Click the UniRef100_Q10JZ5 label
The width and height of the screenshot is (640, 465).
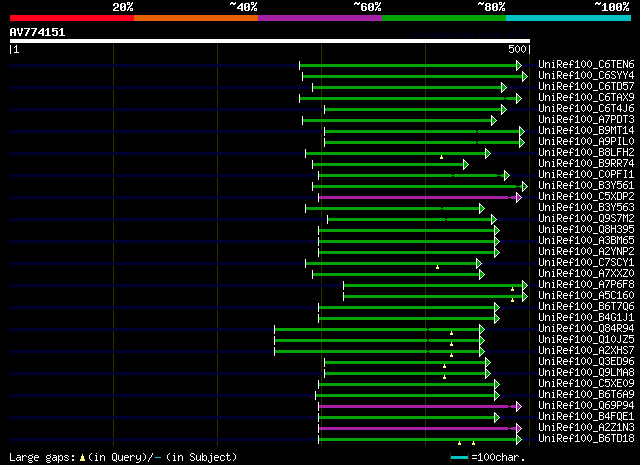(586, 340)
